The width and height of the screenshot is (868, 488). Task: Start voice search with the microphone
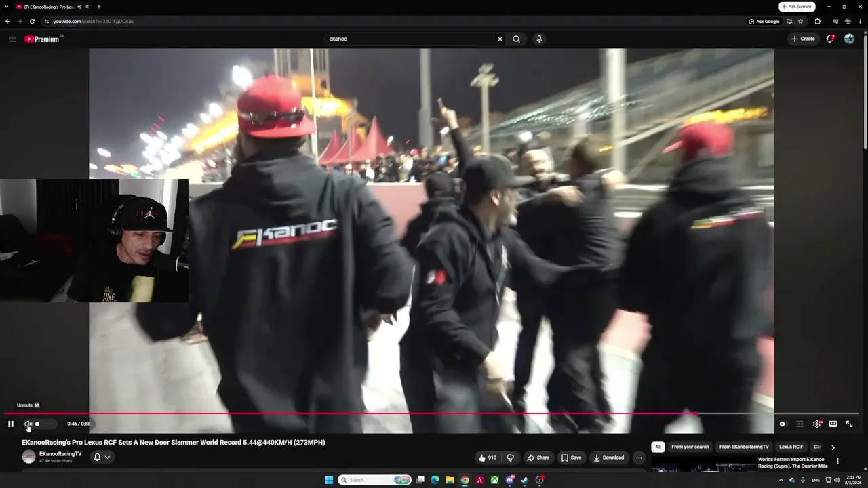coord(539,39)
